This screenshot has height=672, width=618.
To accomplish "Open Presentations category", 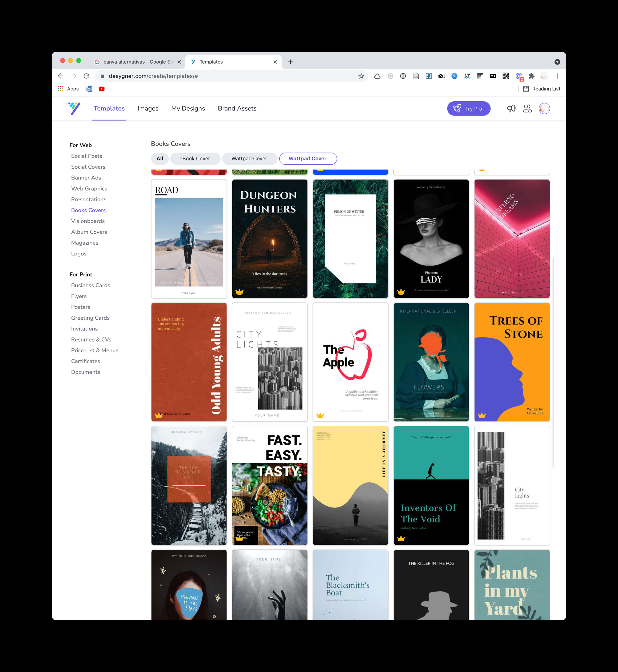I will coord(89,199).
